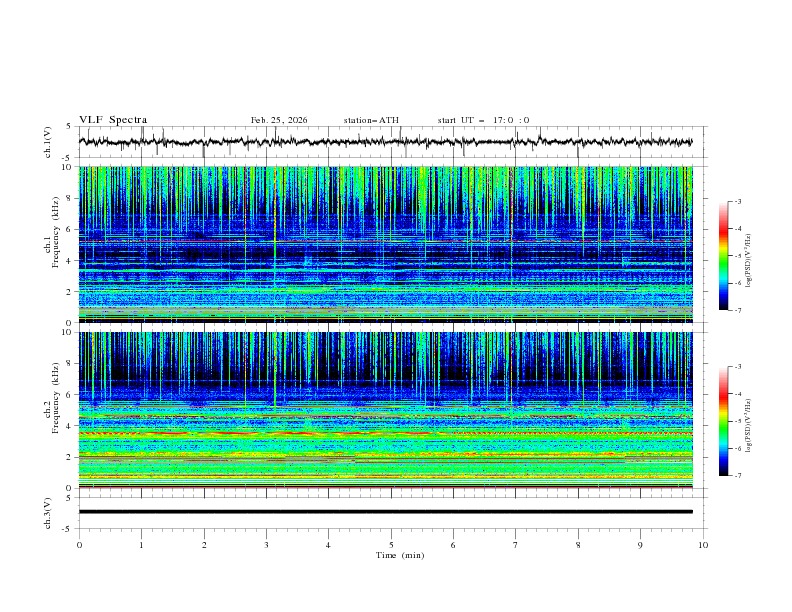Click the 'Time (min)' axis title

tap(400, 555)
